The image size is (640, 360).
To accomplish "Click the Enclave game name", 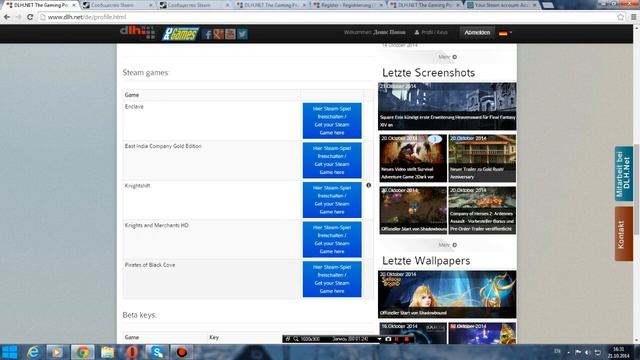I will click(134, 107).
